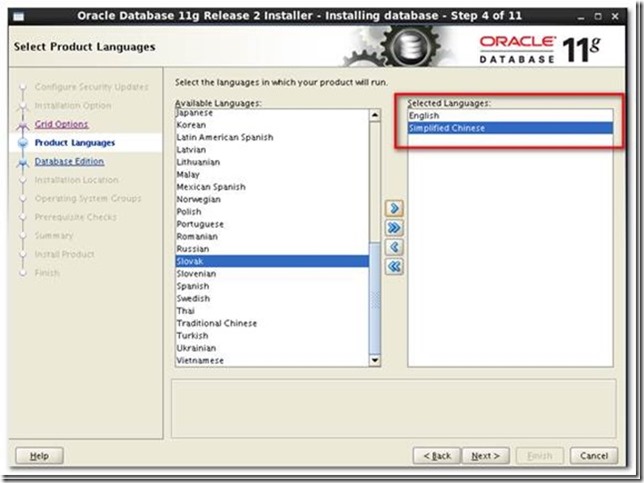Select Korean in Available Languages

point(272,125)
